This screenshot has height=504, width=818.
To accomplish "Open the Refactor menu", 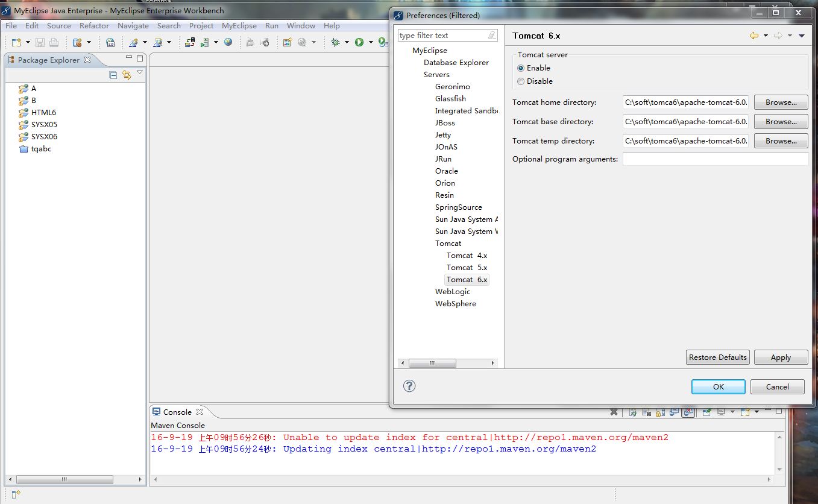I will [94, 25].
